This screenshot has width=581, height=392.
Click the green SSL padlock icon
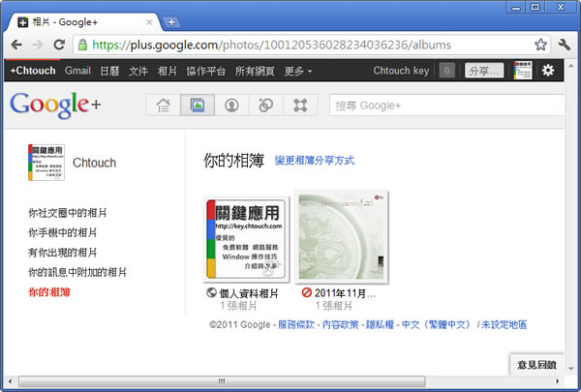(82, 45)
